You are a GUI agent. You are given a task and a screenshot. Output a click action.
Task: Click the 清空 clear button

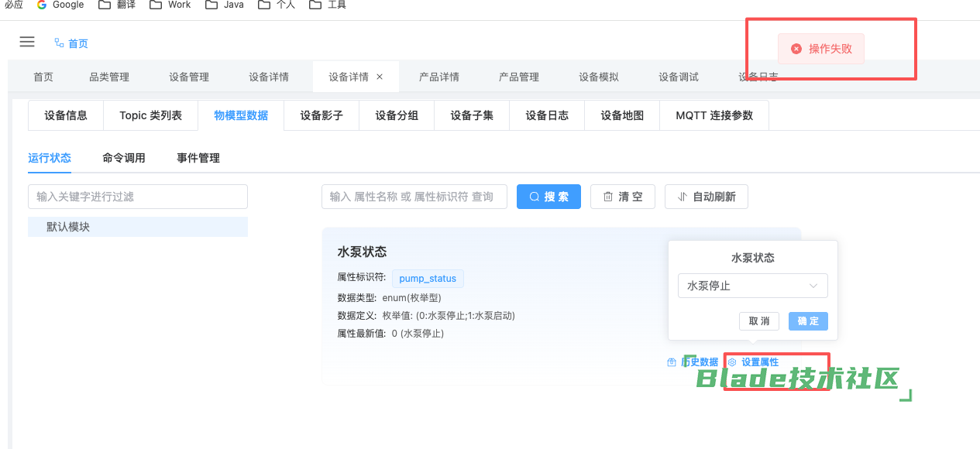[622, 197]
